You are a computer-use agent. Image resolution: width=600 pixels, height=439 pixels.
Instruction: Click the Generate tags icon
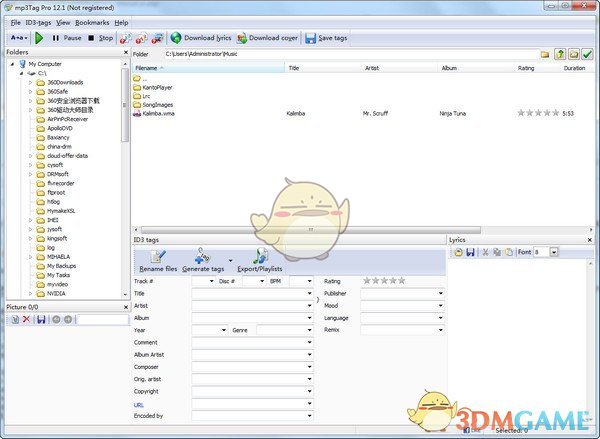pos(202,256)
